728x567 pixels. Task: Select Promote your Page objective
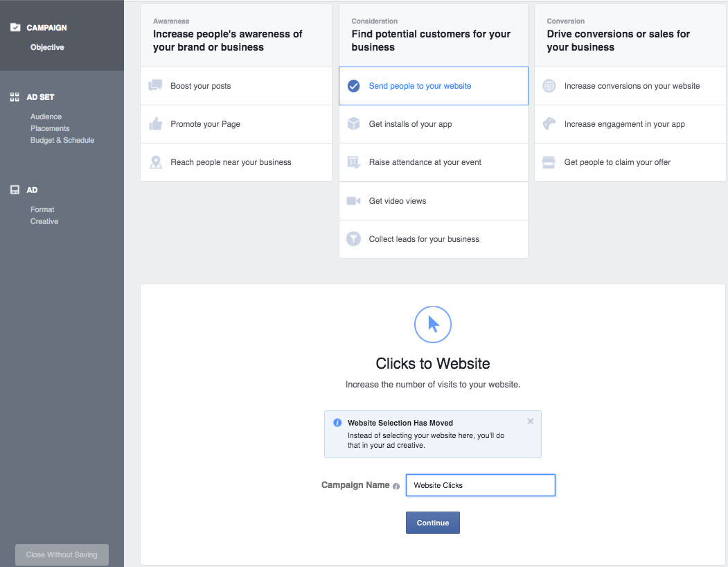pyautogui.click(x=236, y=124)
